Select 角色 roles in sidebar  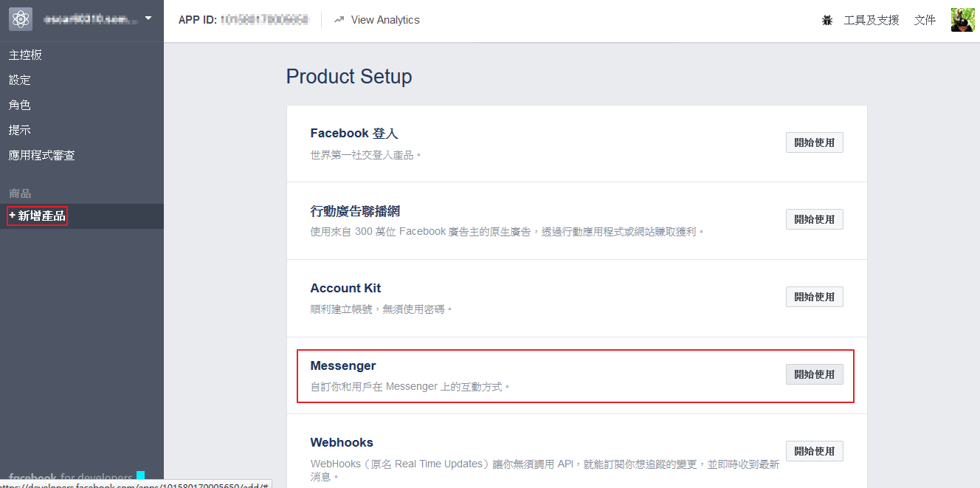click(x=20, y=105)
